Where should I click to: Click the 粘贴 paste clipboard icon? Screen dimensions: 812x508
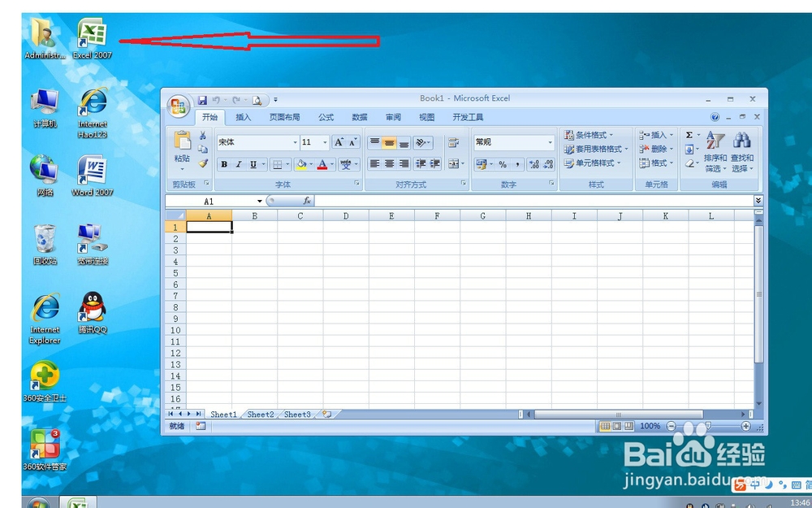(182, 141)
